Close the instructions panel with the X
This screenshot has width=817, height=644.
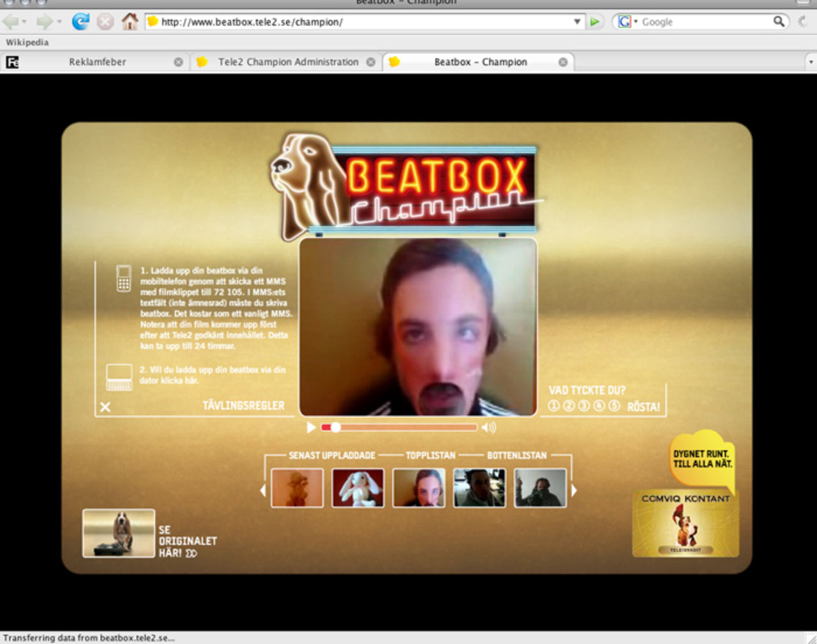click(105, 407)
